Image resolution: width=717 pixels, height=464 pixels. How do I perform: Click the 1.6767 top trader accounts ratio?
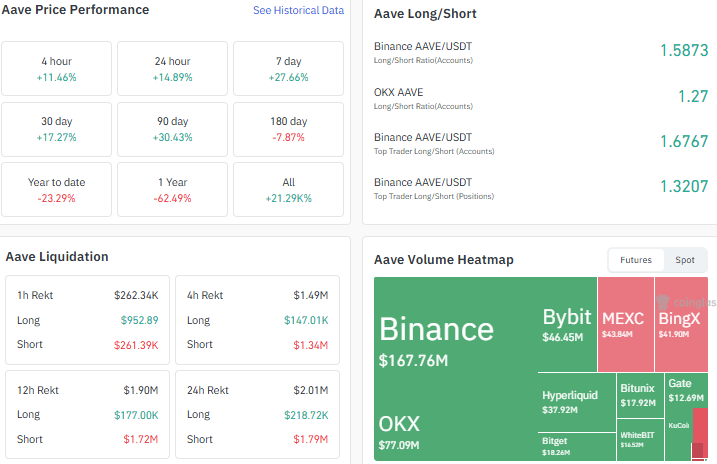click(684, 141)
